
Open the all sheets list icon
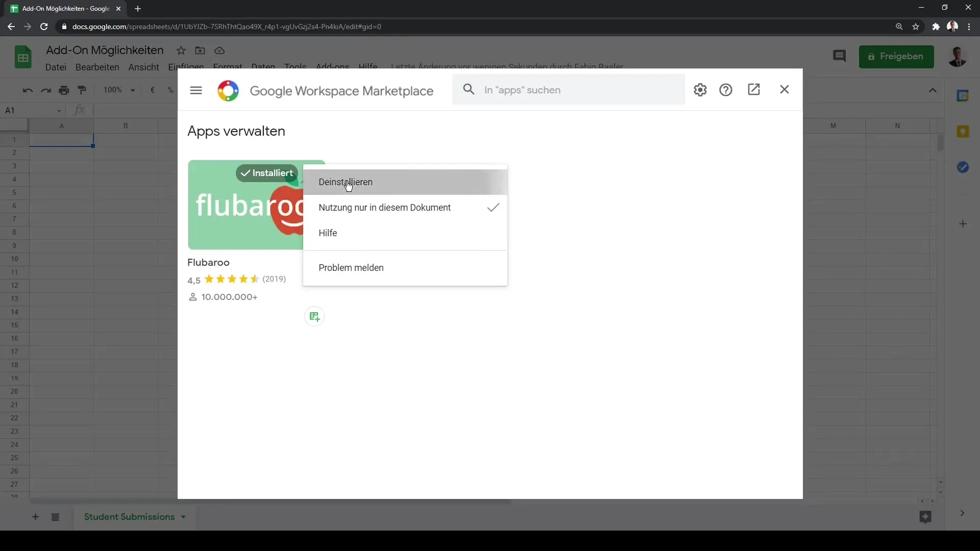coord(56,517)
